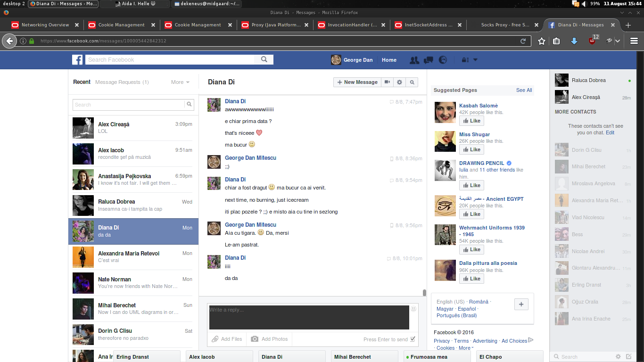Bookmark this page with the star icon
The height and width of the screenshot is (362, 644).
(x=542, y=41)
